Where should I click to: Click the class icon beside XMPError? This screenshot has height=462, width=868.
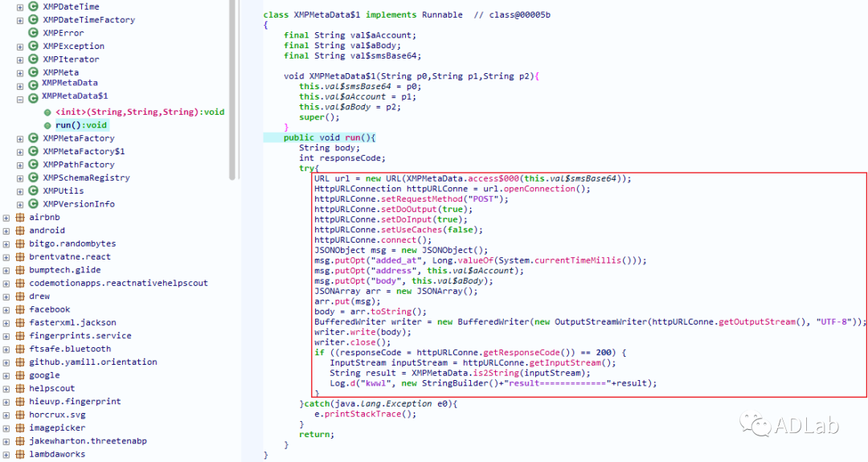[33, 33]
